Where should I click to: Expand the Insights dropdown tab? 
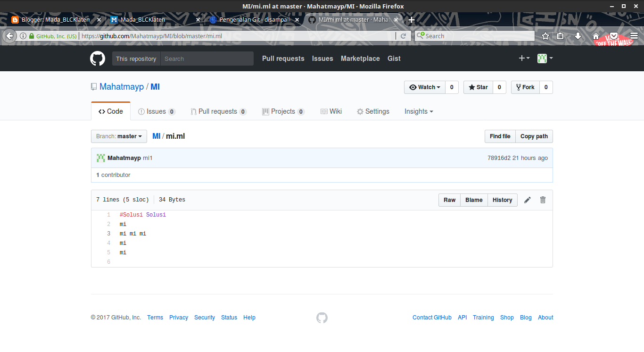click(x=419, y=111)
